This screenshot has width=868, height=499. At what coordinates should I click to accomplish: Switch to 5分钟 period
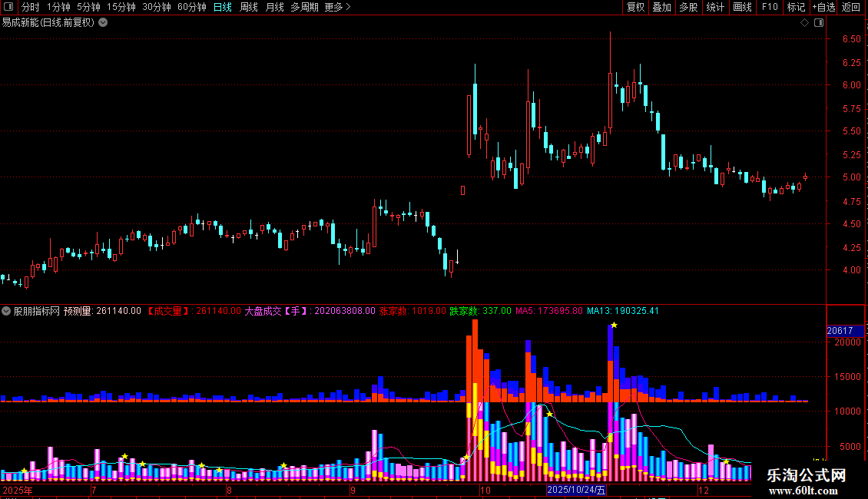88,7
